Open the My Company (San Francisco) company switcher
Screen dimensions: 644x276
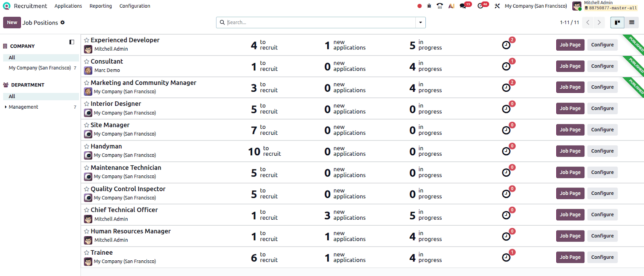pyautogui.click(x=535, y=6)
